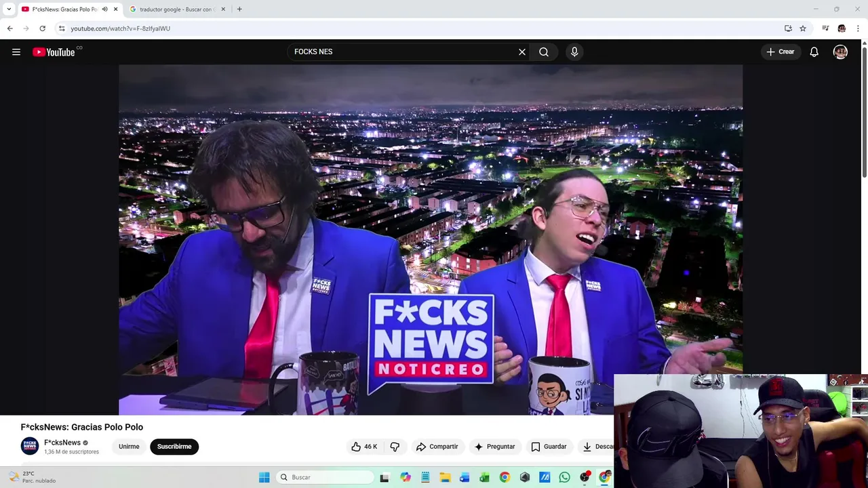Open the YouTube hamburger guide menu

(16, 52)
